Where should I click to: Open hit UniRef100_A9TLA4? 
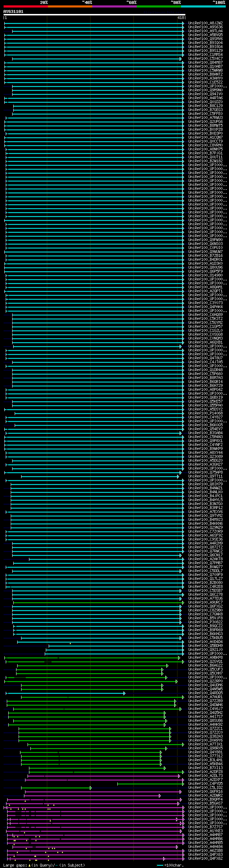tap(205, 31)
